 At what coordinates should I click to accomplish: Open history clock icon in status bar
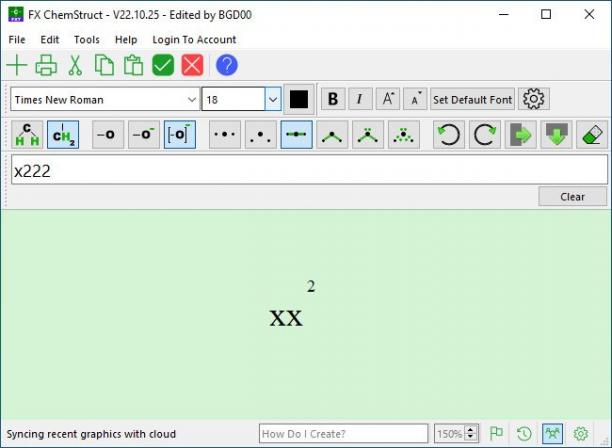click(x=524, y=433)
